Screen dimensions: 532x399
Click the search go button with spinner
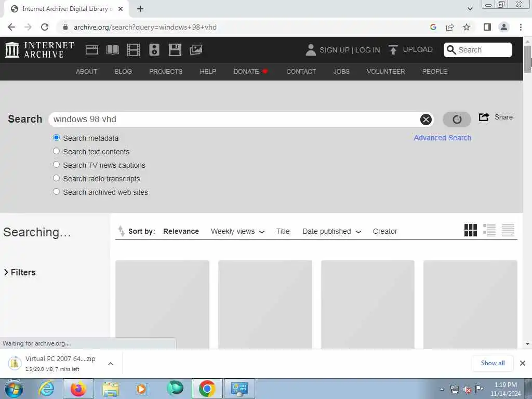tap(457, 119)
